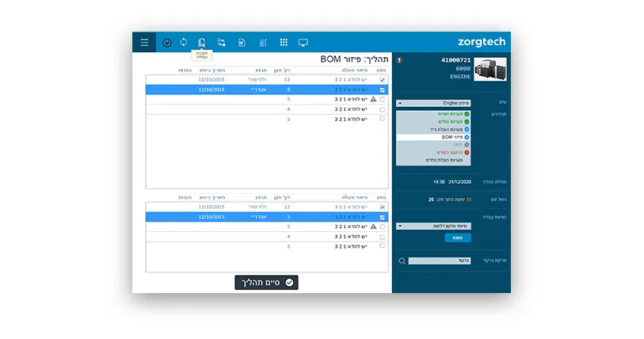
Task: Focus the barcode scan input field
Action: coord(440,261)
